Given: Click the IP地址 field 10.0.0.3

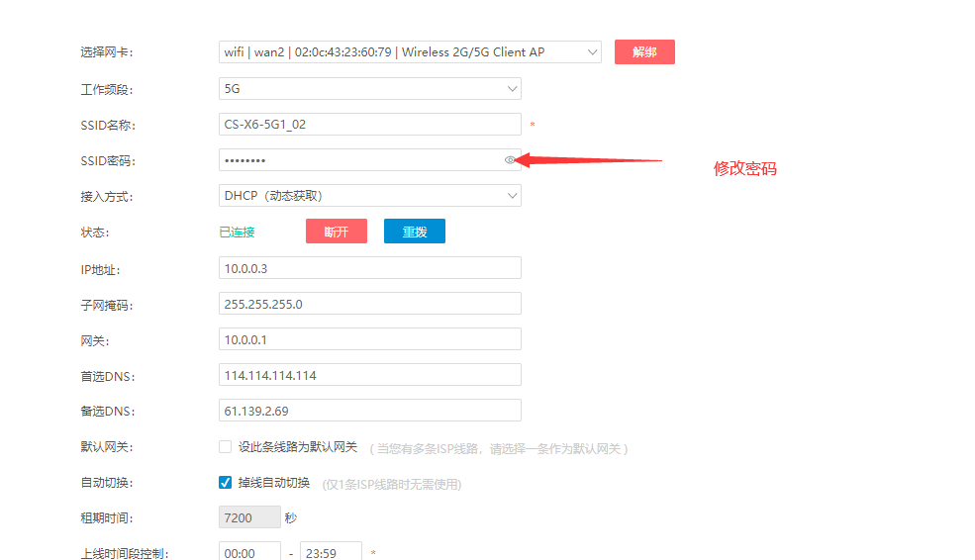Looking at the screenshot, I should pyautogui.click(x=370, y=268).
